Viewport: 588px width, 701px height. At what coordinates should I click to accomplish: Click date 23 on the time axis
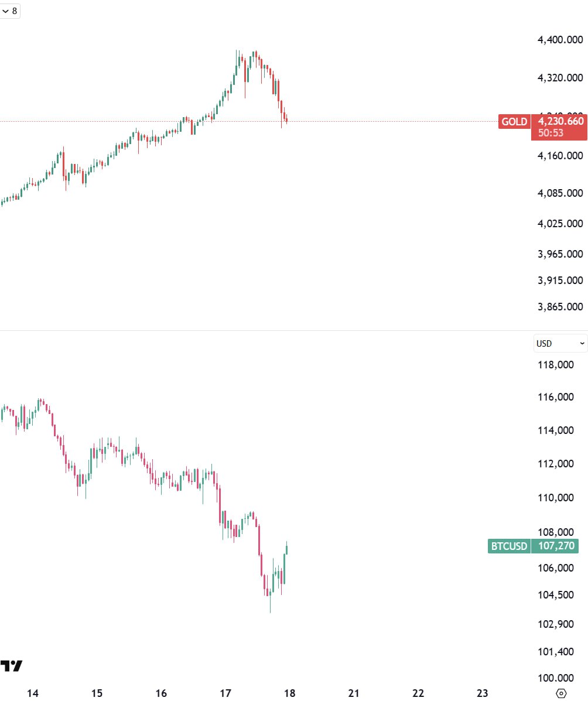point(482,693)
